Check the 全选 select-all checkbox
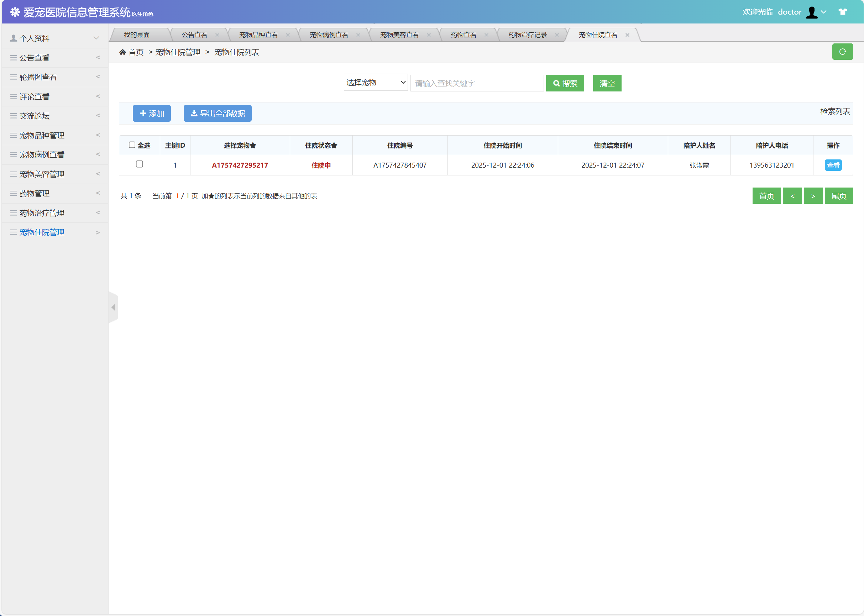The image size is (864, 616). click(x=132, y=145)
